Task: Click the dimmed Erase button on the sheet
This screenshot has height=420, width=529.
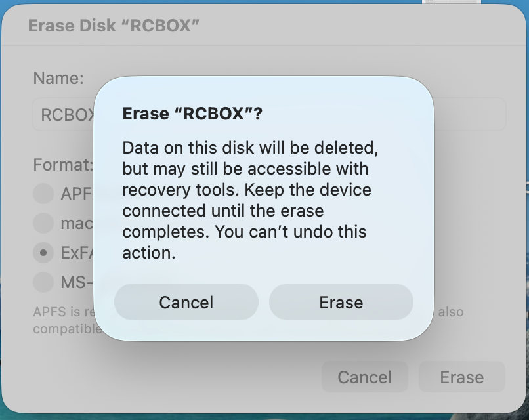Action: [x=461, y=377]
